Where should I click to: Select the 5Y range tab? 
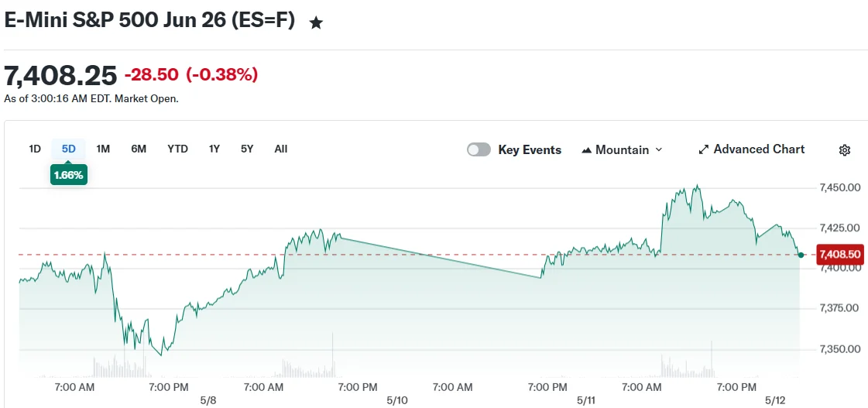pyautogui.click(x=247, y=149)
